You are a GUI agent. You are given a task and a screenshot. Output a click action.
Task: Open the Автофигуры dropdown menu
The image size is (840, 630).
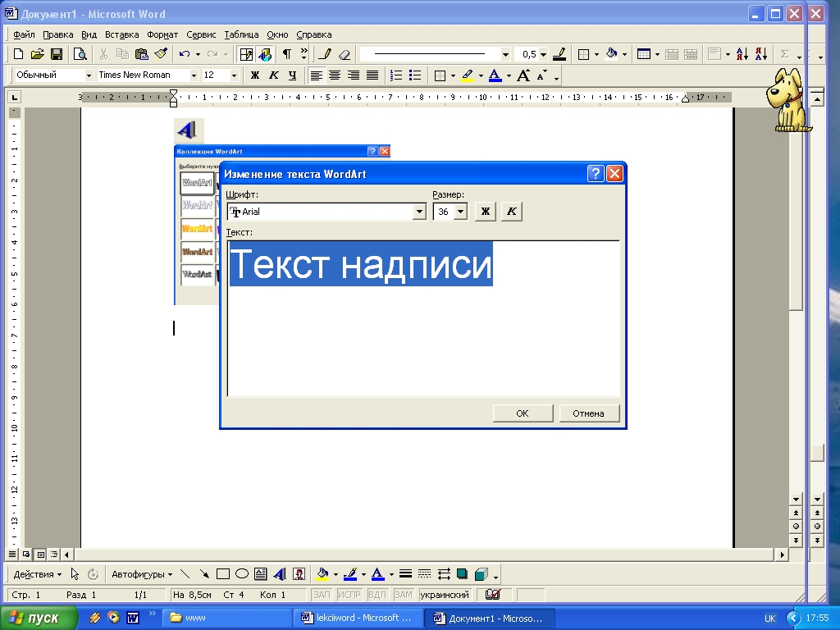142,574
